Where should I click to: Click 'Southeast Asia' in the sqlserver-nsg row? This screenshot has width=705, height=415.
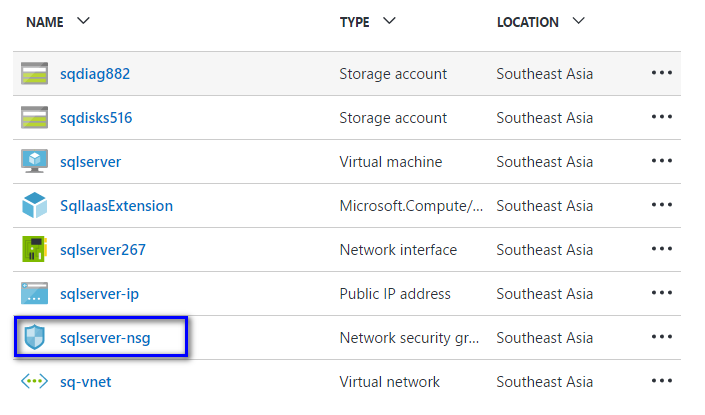coord(545,338)
